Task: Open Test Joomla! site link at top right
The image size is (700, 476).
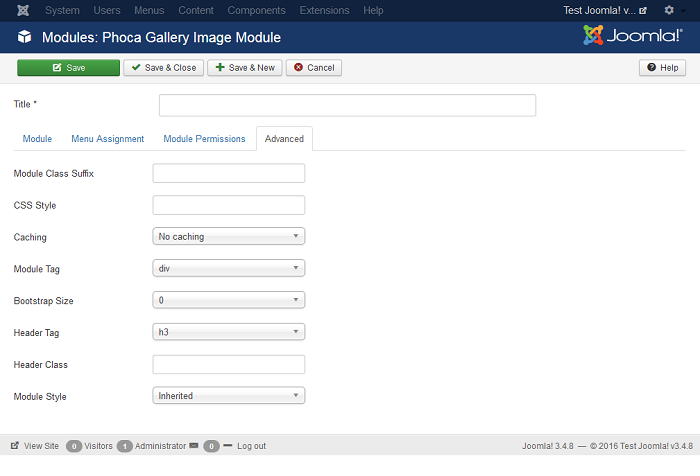Action: click(606, 10)
